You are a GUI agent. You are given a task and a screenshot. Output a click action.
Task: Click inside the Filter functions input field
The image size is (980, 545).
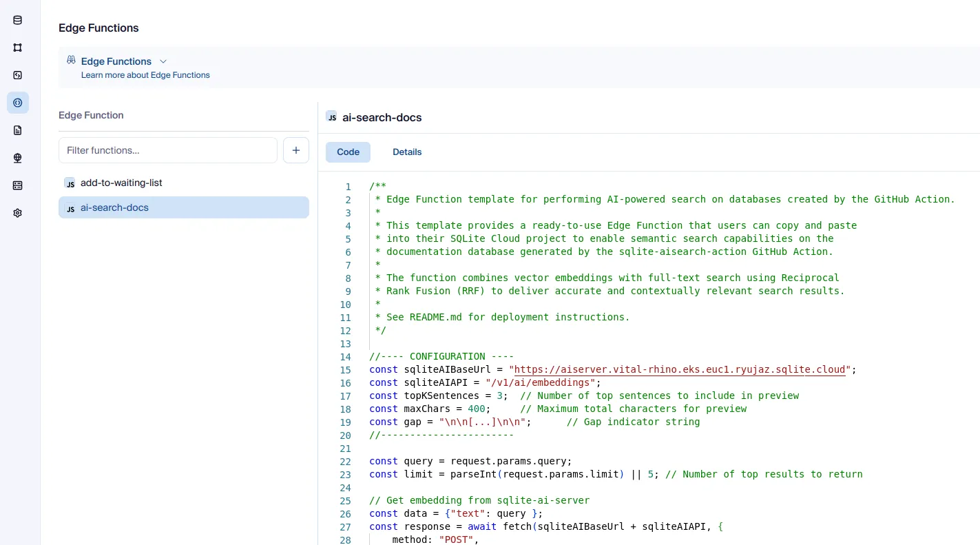click(x=167, y=150)
